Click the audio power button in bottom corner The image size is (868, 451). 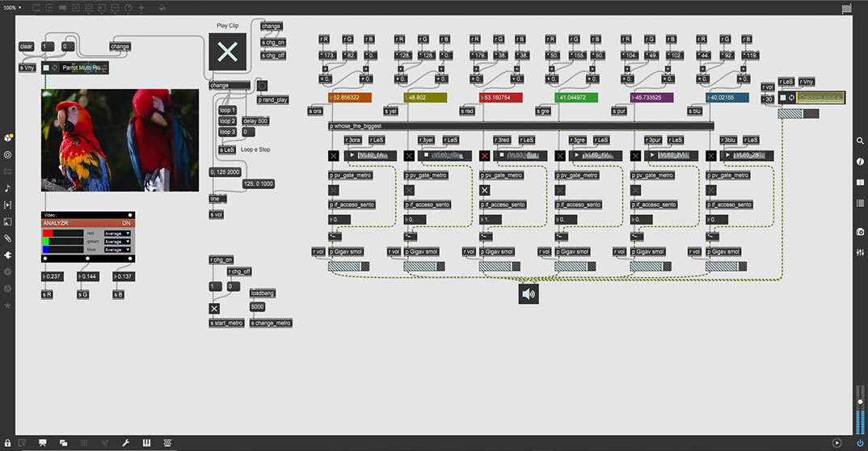coord(859,442)
